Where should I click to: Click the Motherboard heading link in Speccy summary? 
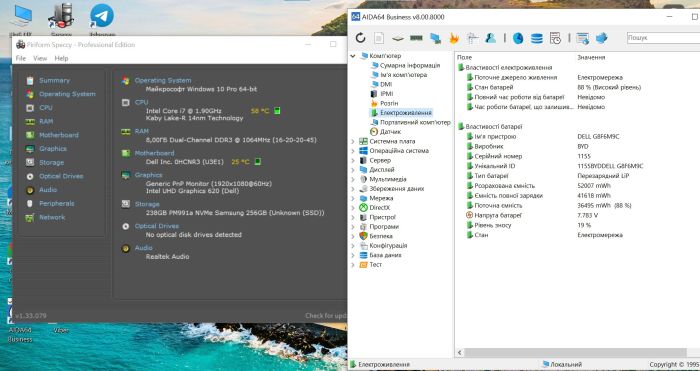tap(154, 153)
